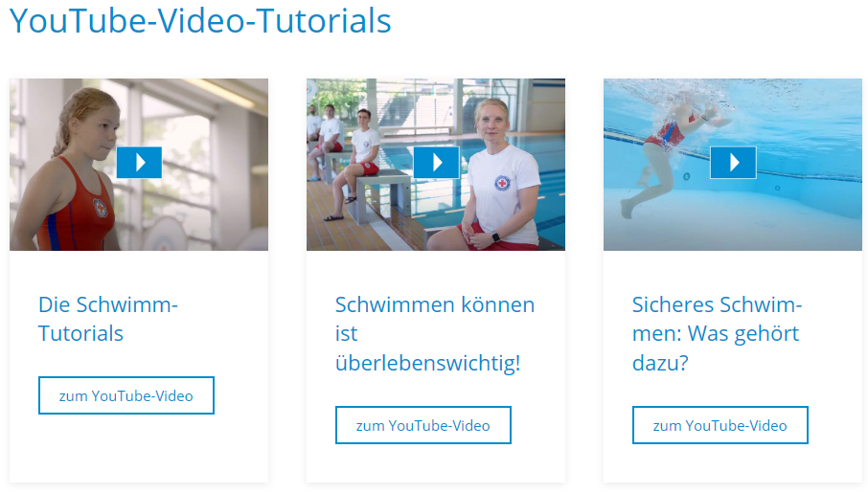Click the blonde woman in white T-shirt
The height and width of the screenshot is (494, 868).
492,177
